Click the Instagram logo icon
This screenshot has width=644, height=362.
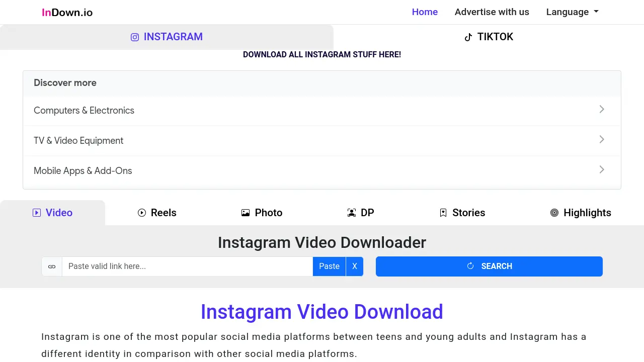[x=135, y=37]
